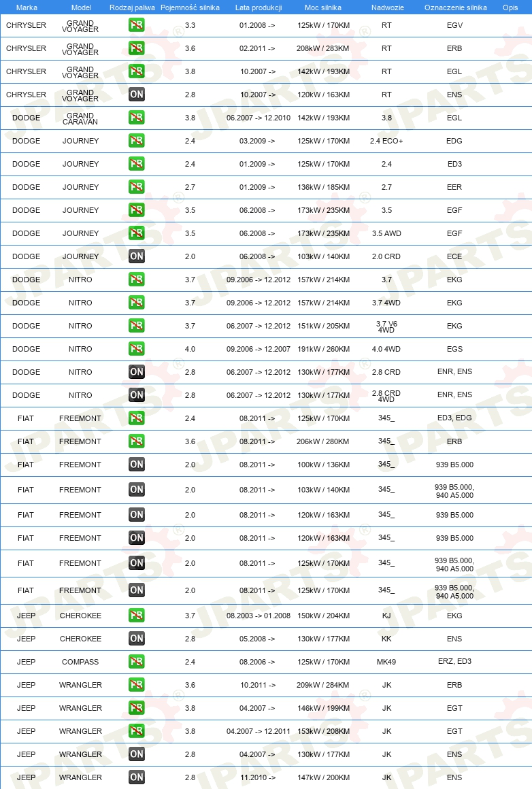Click diesel ON icon for Wrangler 130kW
This screenshot has height=789, width=532.
(136, 755)
